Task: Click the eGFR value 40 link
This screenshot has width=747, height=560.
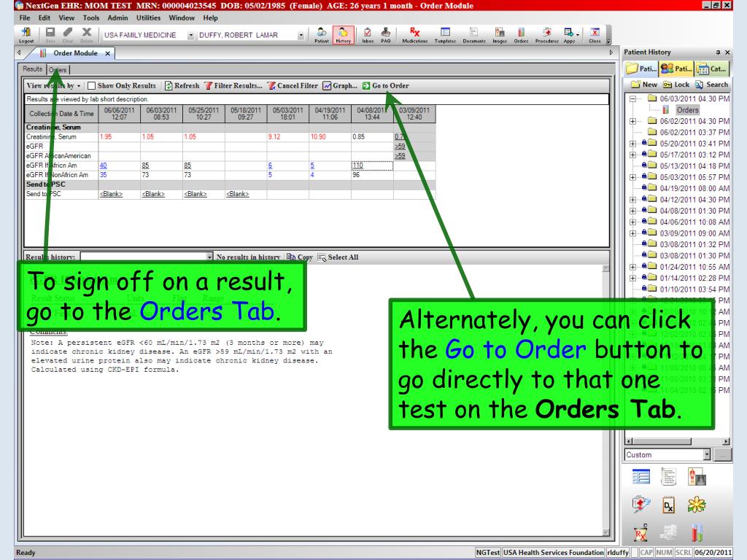Action: point(104,166)
